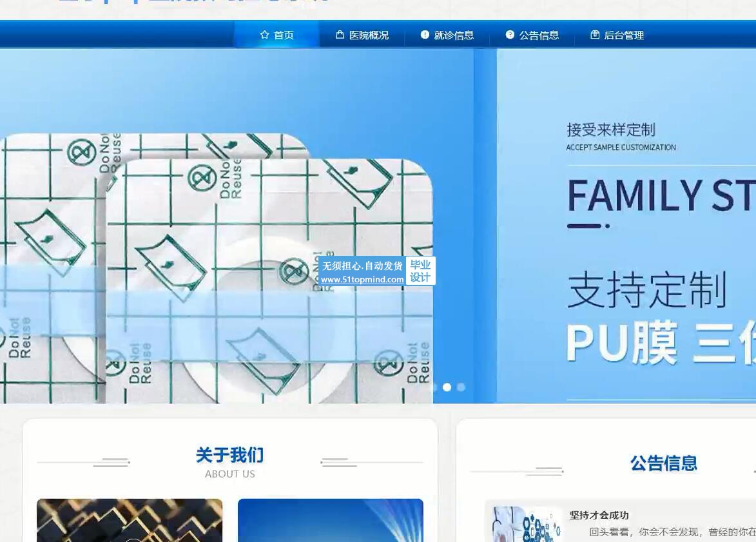Click the ABOUT US subtitle text
This screenshot has height=542, width=756.
pyautogui.click(x=230, y=474)
